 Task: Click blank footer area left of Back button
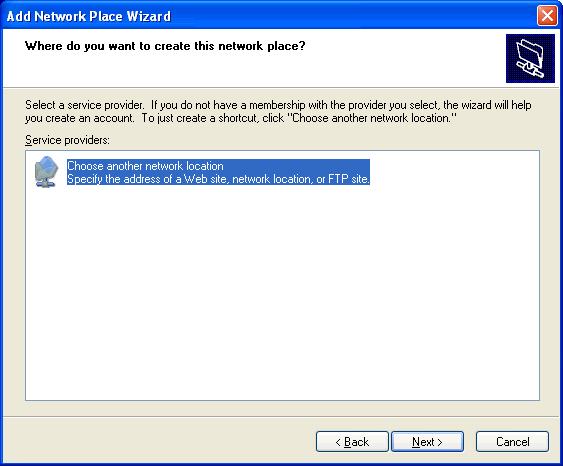(158, 442)
